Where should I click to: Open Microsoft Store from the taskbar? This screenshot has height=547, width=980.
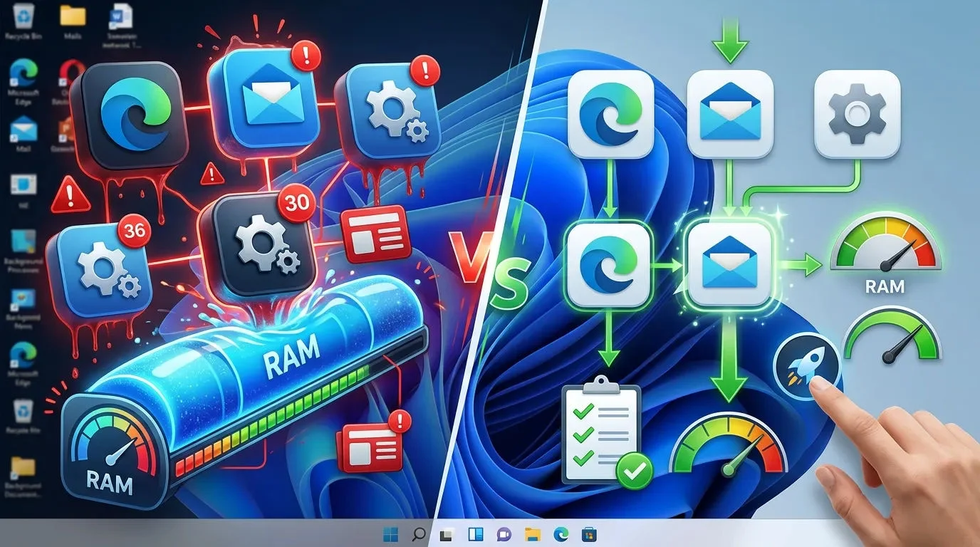click(588, 534)
